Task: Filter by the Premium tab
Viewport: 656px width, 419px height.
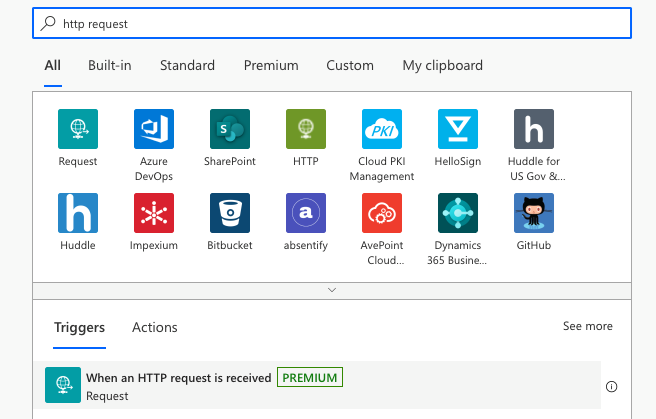Action: pyautogui.click(x=271, y=66)
